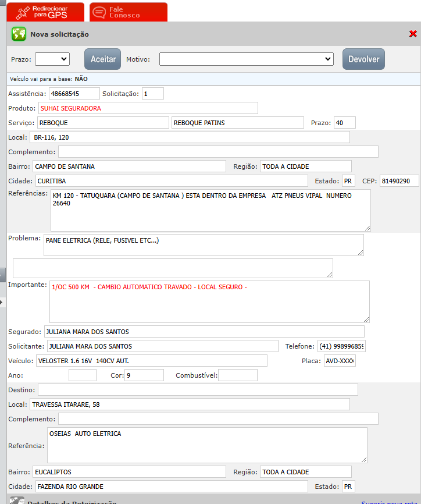Select the empty Complemento field under BR-116
This screenshot has width=421, height=504.
pos(218,152)
